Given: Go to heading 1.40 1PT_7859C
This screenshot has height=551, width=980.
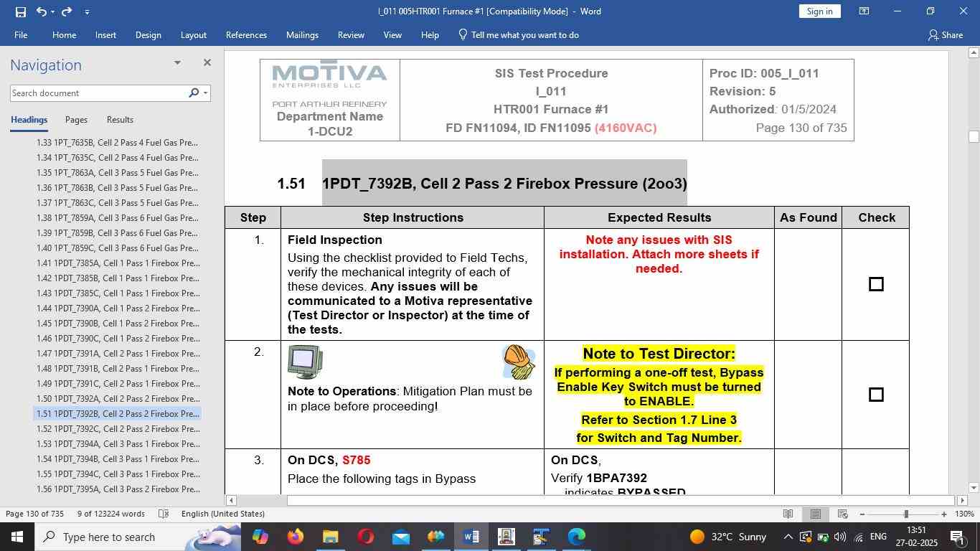Looking at the screenshot, I should tap(118, 248).
